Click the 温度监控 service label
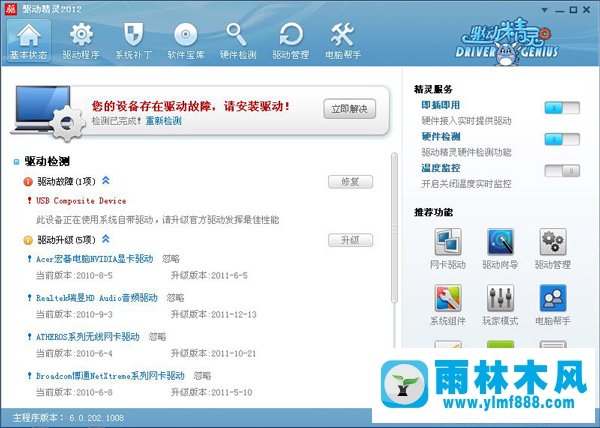600x428 pixels. click(440, 168)
